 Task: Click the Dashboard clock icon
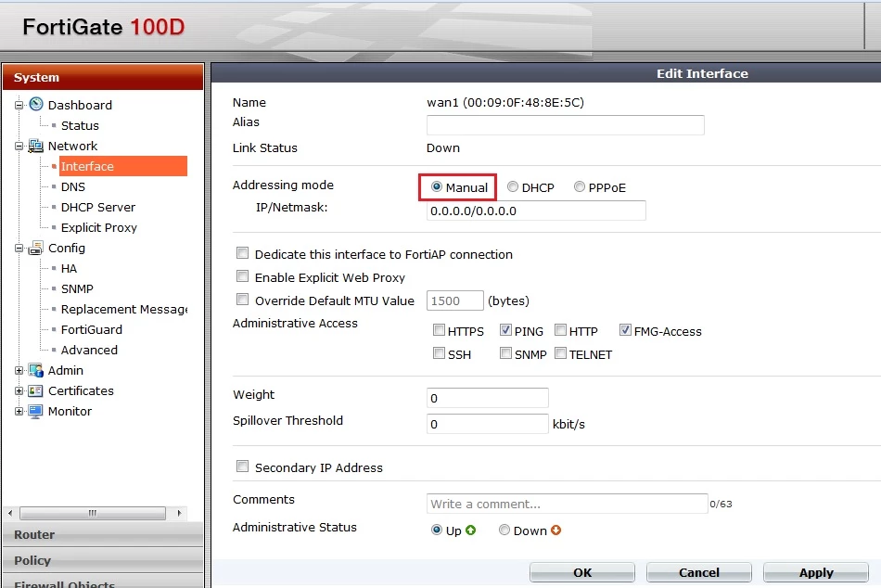tap(36, 104)
